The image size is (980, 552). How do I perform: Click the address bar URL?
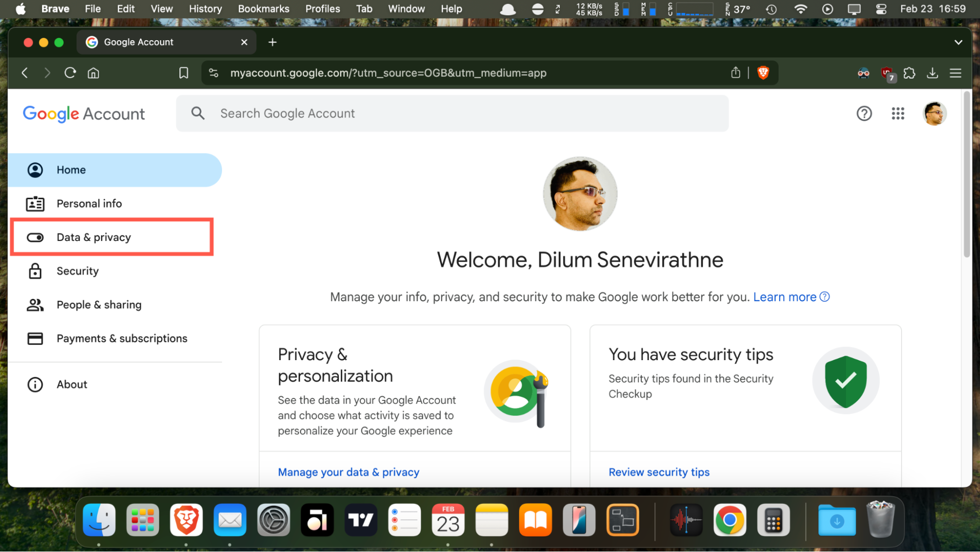(388, 73)
